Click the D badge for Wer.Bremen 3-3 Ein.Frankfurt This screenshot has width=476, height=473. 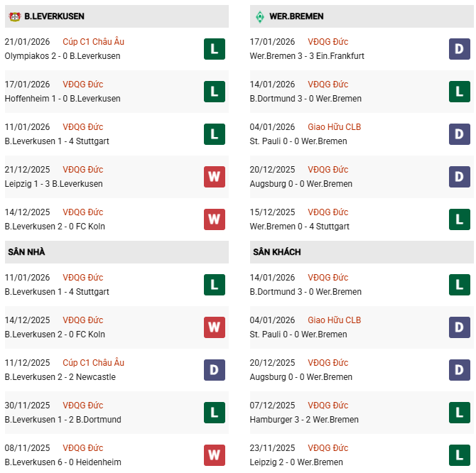pos(460,48)
